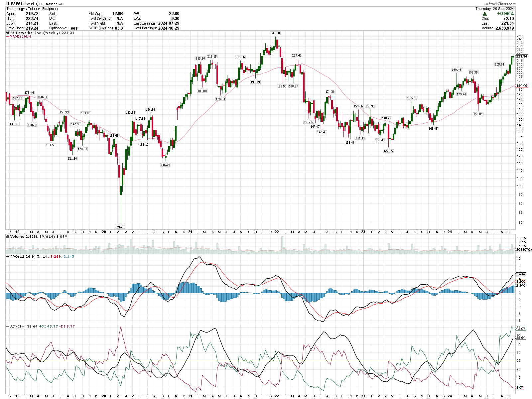Image resolution: width=532 pixels, height=399 pixels.
Task: Click the 196.35 price label
Action: pyautogui.click(x=473, y=72)
